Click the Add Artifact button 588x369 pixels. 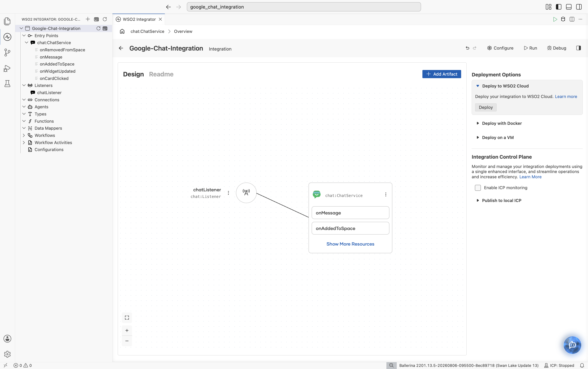point(441,74)
